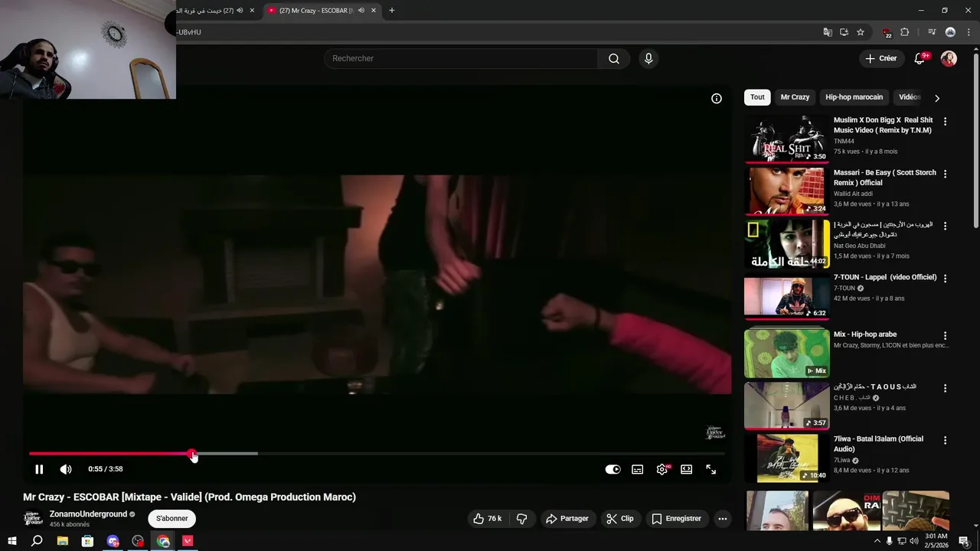Screen dimensions: 980x551
Task: Open the Créer button
Action: [x=880, y=58]
